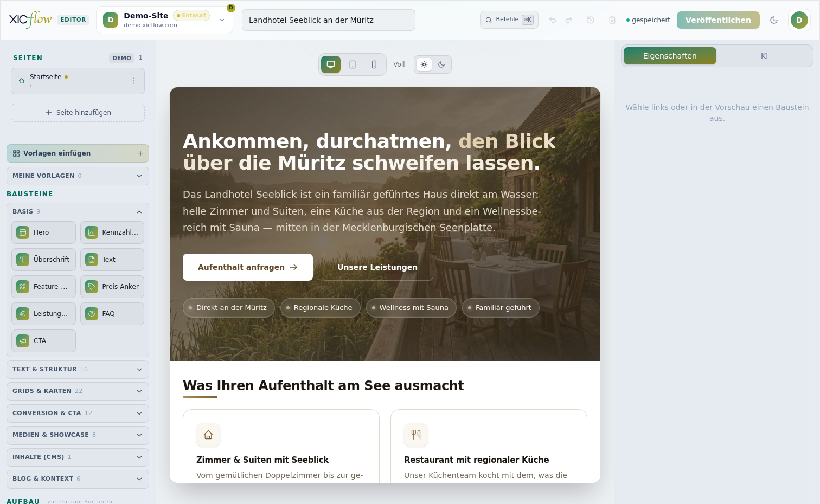Image resolution: width=820 pixels, height=504 pixels.
Task: Click the Veröffentlichen button
Action: coord(718,20)
